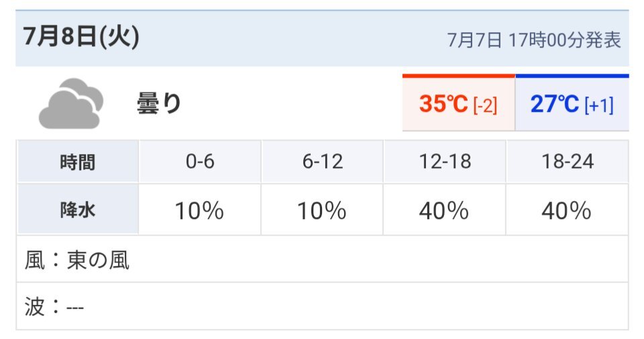Select the 0-6 time column
This screenshot has height=339, width=644.
tap(200, 161)
